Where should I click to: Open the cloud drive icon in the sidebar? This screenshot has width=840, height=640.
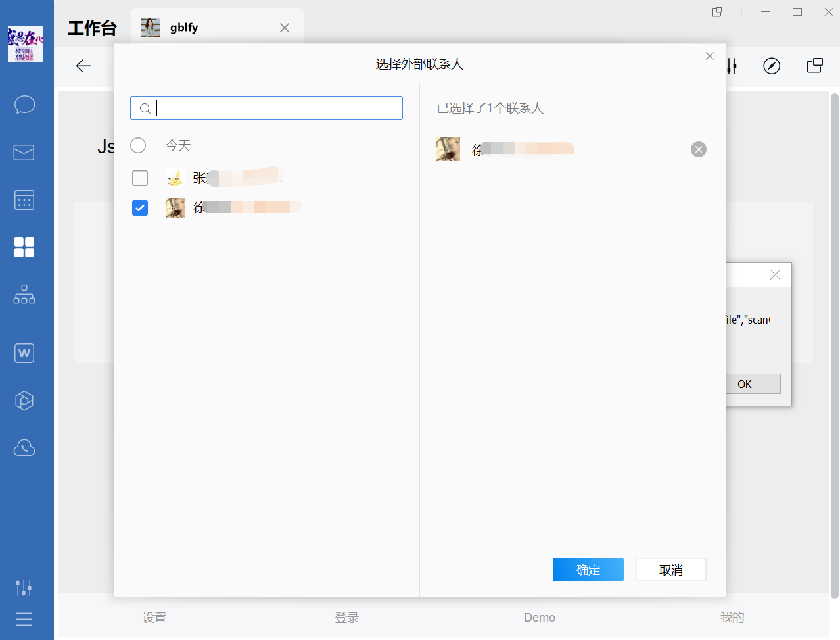pyautogui.click(x=24, y=448)
